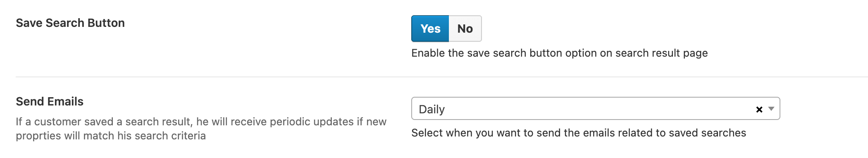Click the 'Daily' selected value text

click(x=432, y=109)
